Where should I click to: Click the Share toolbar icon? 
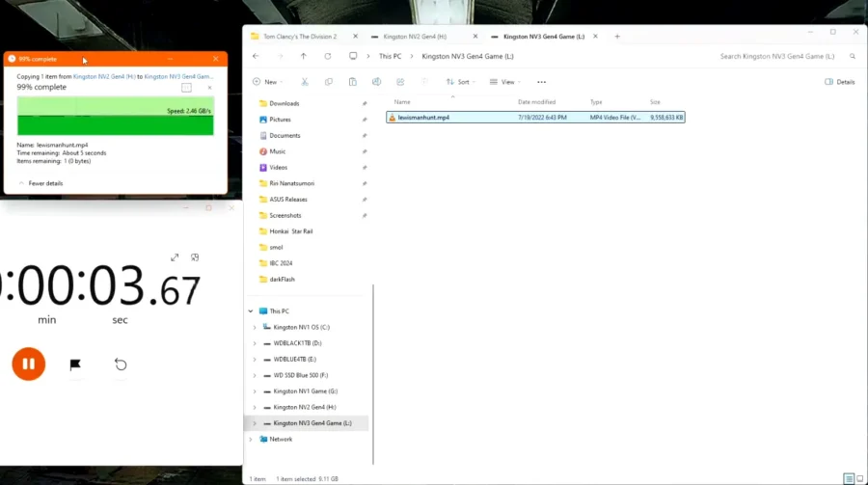[x=400, y=82]
